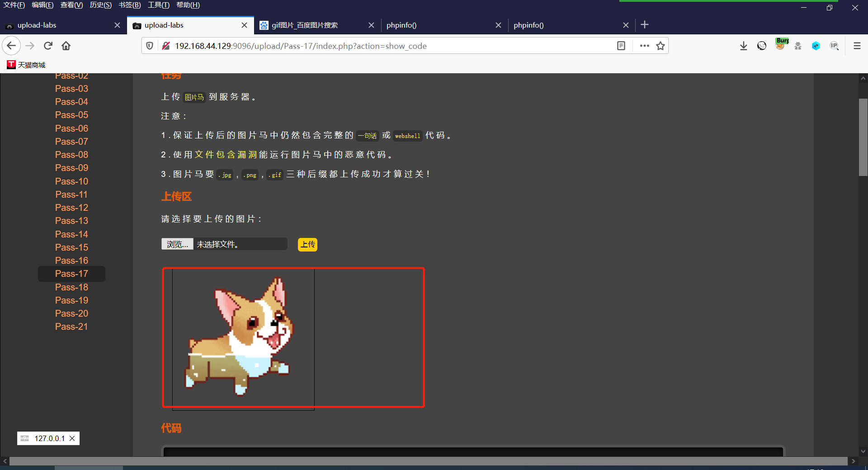Open the 工具(T) menu
This screenshot has height=470, width=868.
159,5
